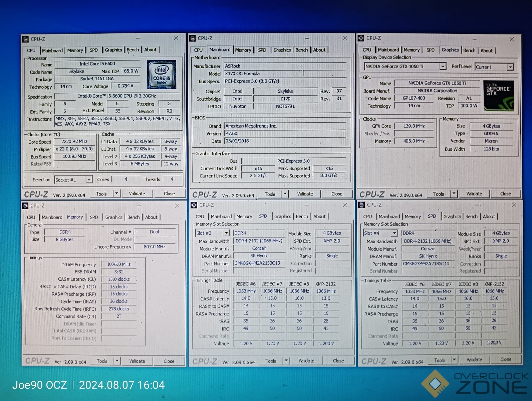Image resolution: width=532 pixels, height=401 pixels.
Task: Open the Mainboard tab in the Slot #2 window
Action: (x=221, y=217)
